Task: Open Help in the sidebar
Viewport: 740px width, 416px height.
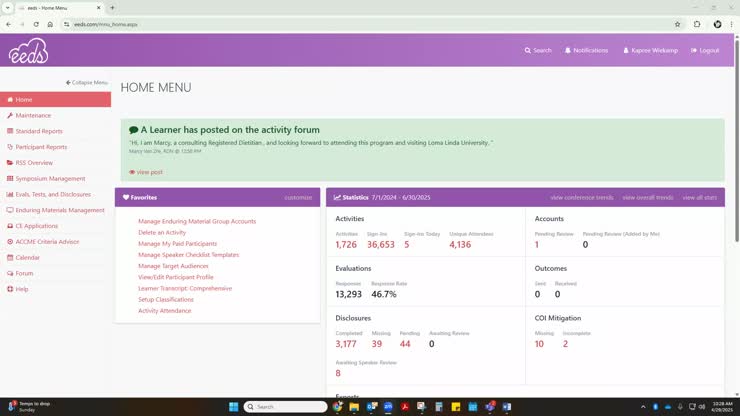Action: 22,289
